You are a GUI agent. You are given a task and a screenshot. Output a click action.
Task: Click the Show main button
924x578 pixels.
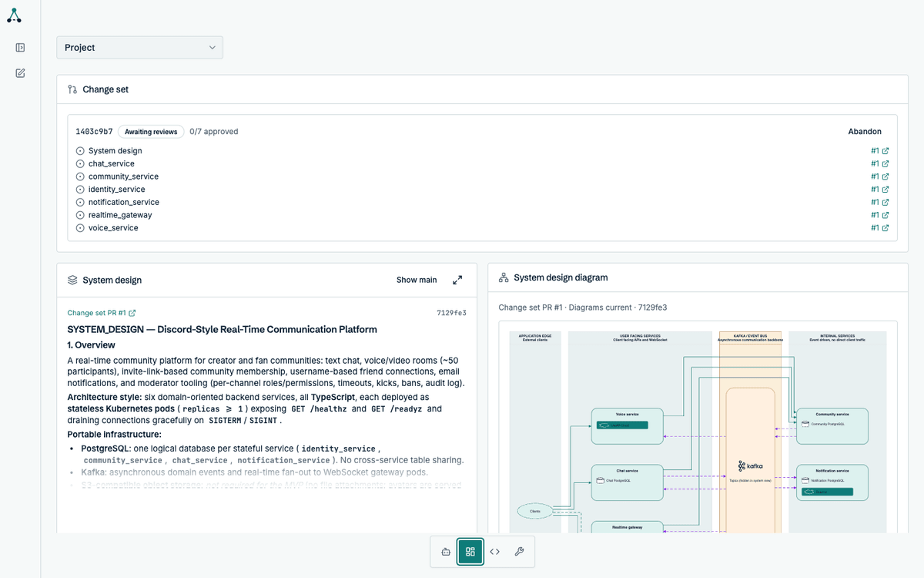(417, 280)
